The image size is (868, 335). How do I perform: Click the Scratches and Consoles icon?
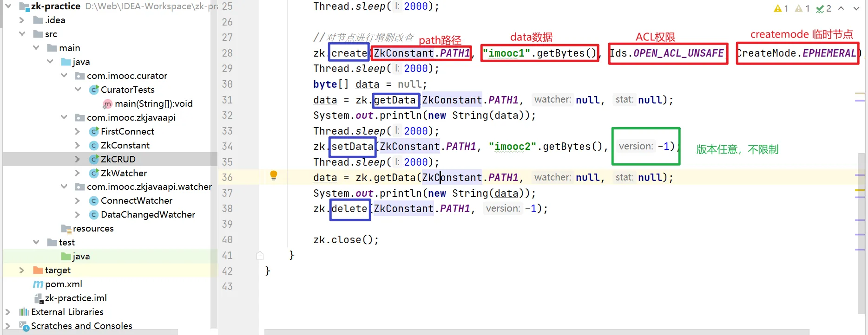coord(24,326)
